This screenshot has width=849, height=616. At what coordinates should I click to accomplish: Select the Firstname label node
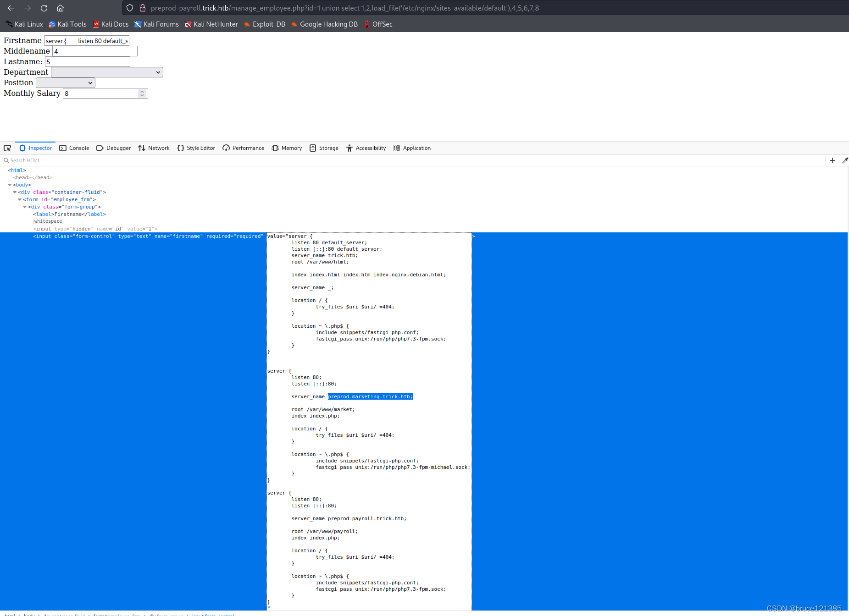click(69, 214)
